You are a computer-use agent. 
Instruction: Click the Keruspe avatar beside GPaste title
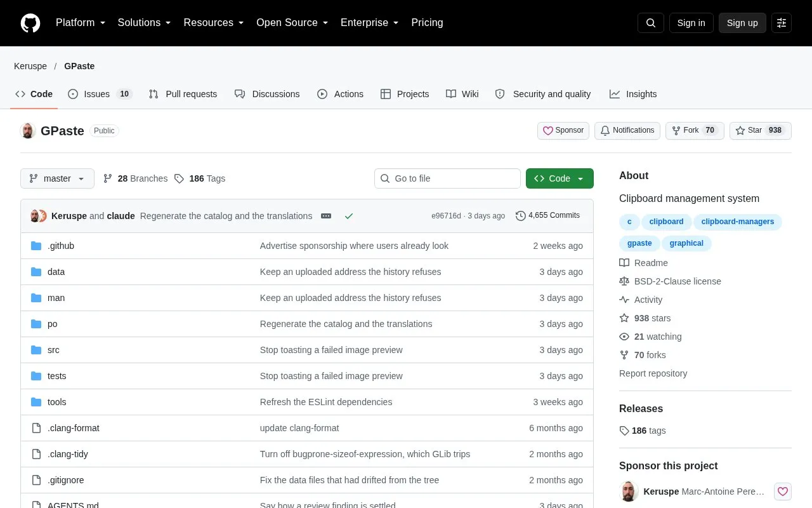[x=28, y=131]
